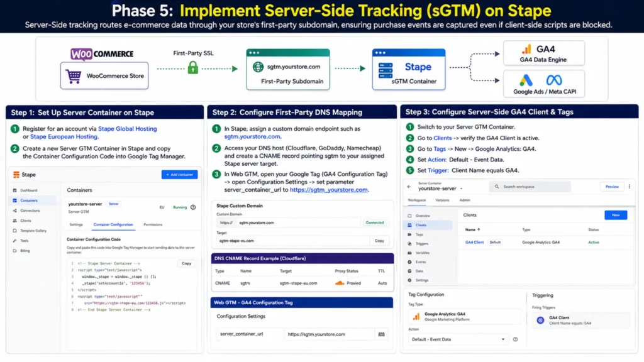Click the help icon beside Running status
Viewport: 644px width, 362px height.
[193, 207]
